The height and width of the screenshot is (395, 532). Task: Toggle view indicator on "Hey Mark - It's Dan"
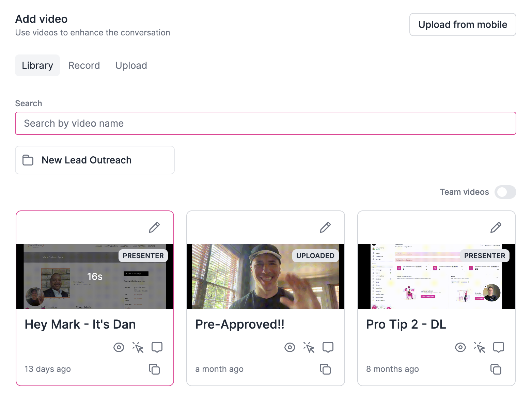coord(119,347)
